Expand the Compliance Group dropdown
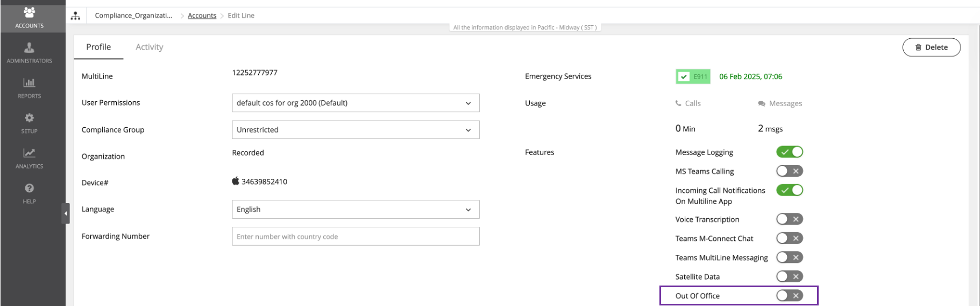Viewport: 980px width, 306px height. pos(355,130)
